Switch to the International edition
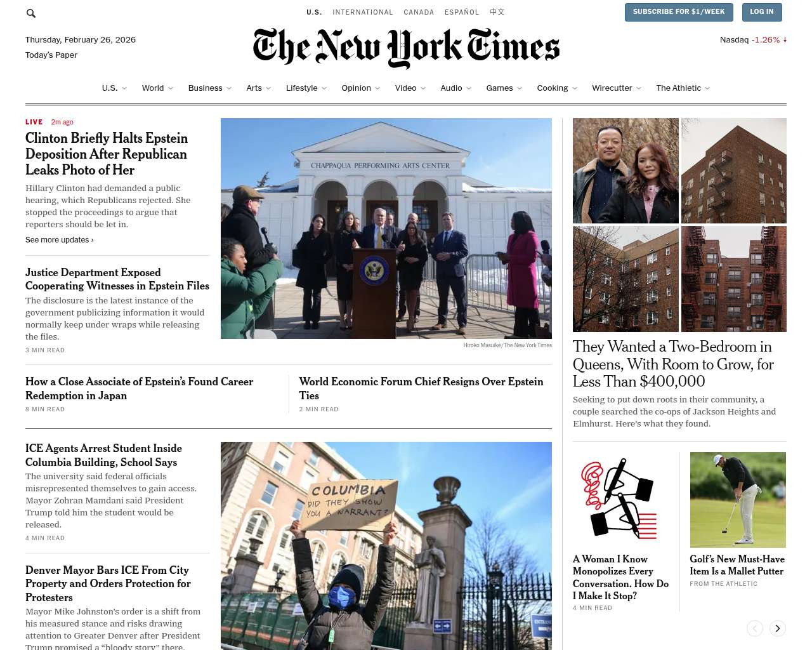 363,12
